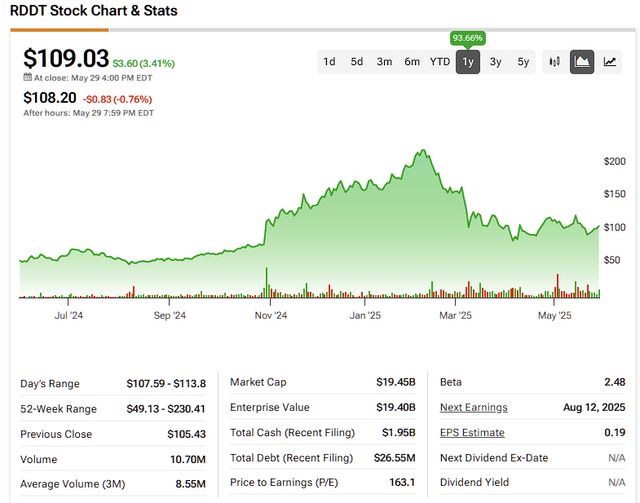This screenshot has height=503, width=640.
Task: Click the Mar '25 axis label
Action: point(455,315)
